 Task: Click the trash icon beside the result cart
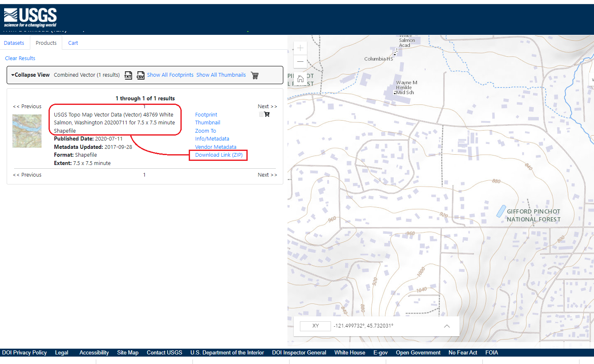tap(261, 114)
